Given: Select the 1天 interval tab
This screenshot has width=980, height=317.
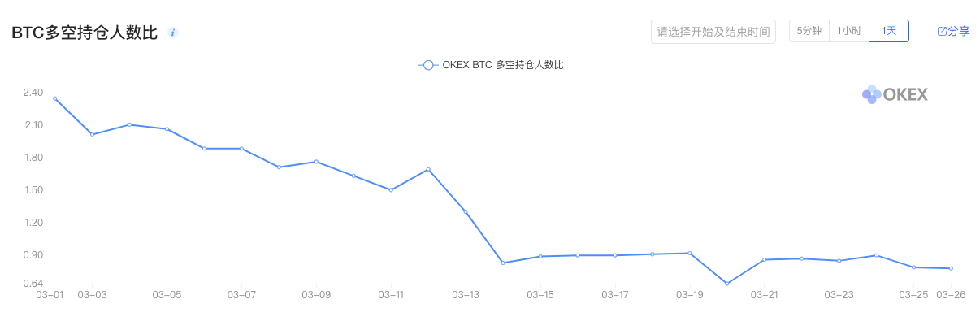Looking at the screenshot, I should pos(889,31).
